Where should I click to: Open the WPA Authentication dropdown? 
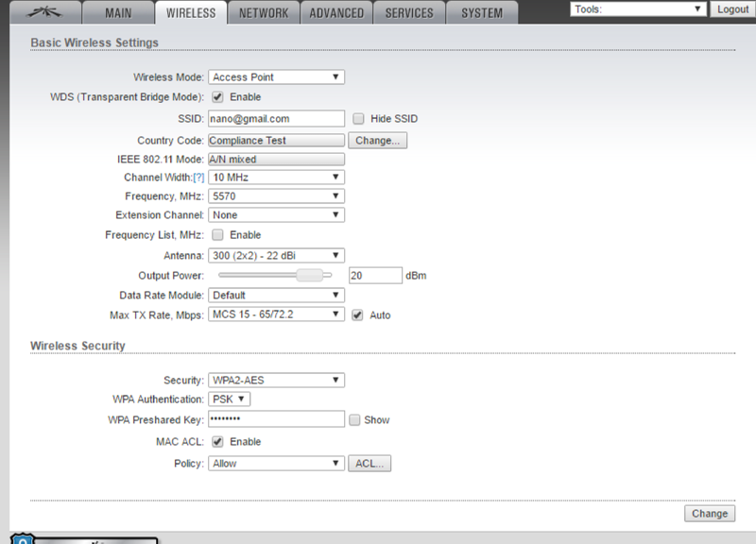229,399
